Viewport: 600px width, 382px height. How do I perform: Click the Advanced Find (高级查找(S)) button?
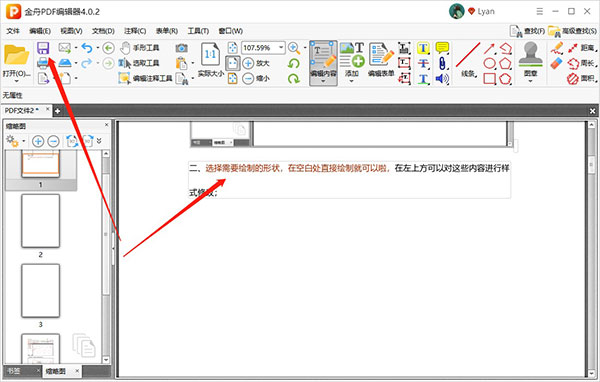[572, 31]
